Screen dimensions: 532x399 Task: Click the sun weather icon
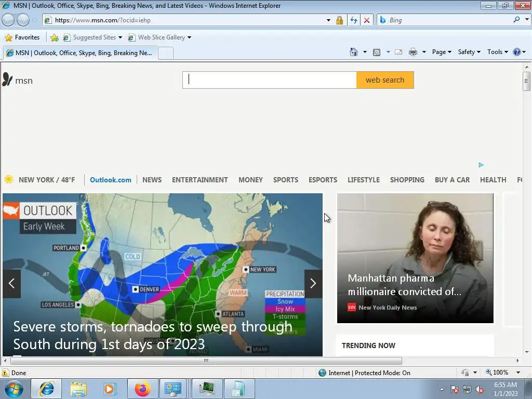[x=9, y=179]
